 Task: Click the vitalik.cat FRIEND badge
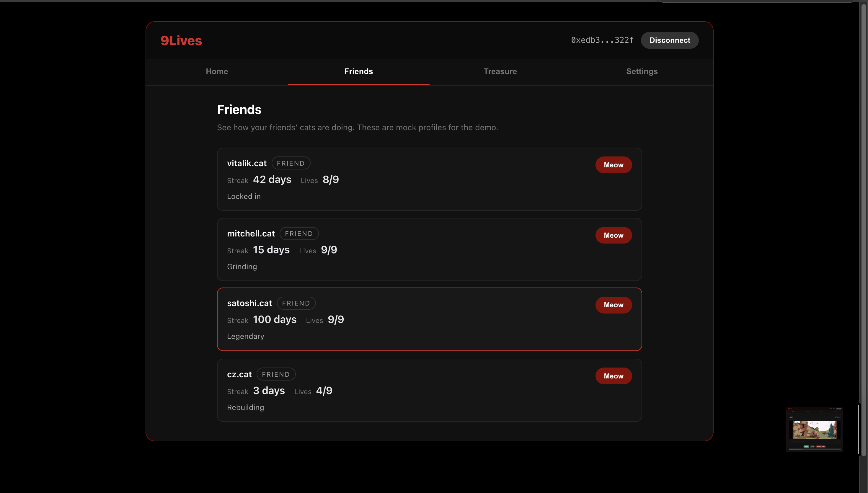291,163
